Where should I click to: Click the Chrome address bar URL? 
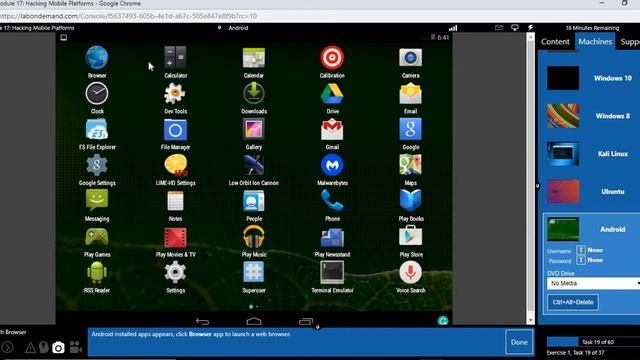click(128, 16)
